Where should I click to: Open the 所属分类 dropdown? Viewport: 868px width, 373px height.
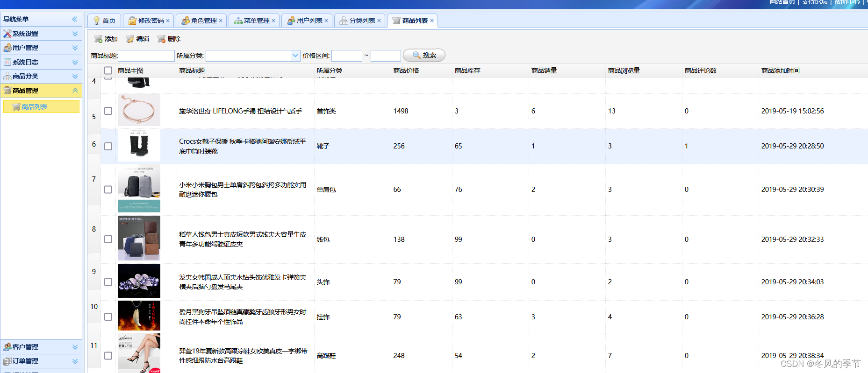295,56
